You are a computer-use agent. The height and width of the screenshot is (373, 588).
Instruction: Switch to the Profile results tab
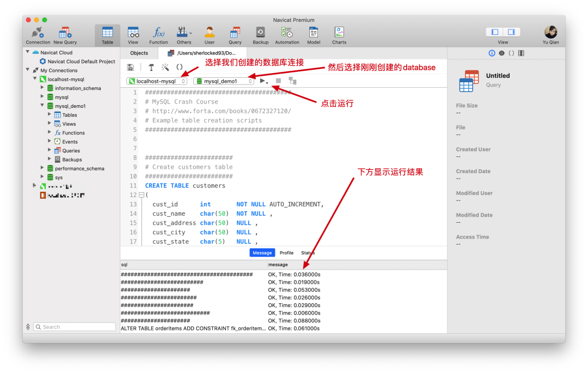pyautogui.click(x=286, y=253)
